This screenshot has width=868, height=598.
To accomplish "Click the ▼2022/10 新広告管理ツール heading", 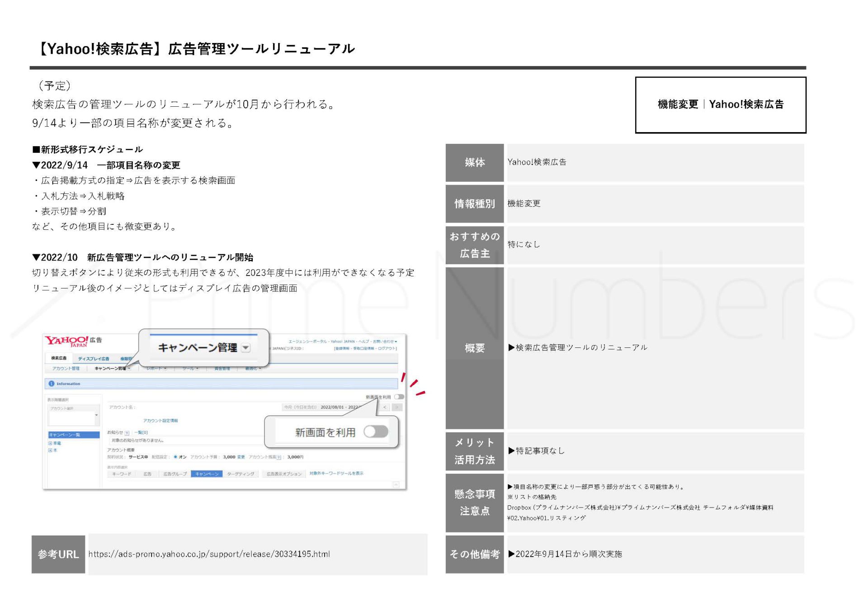I will click(x=143, y=257).
